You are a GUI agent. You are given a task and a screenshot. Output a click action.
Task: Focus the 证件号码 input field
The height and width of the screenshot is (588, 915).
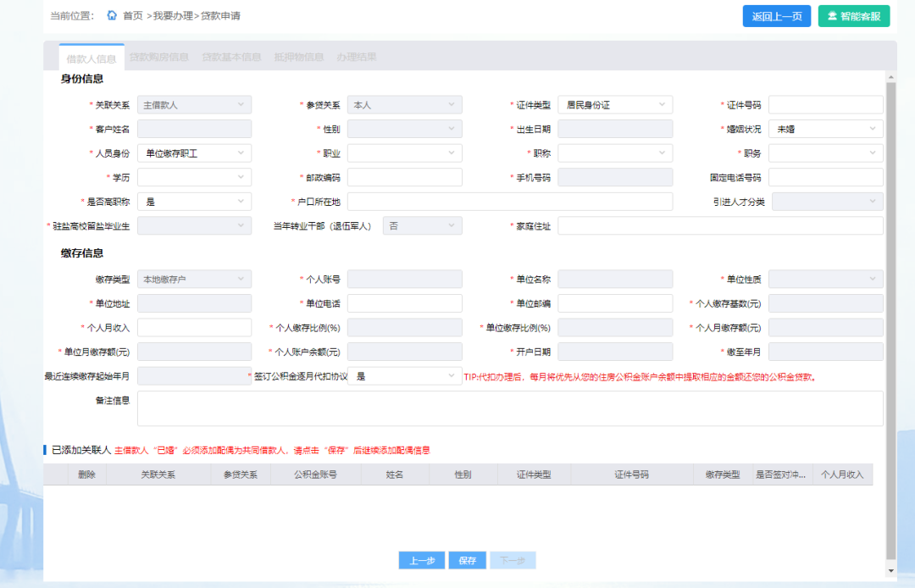[x=826, y=105]
